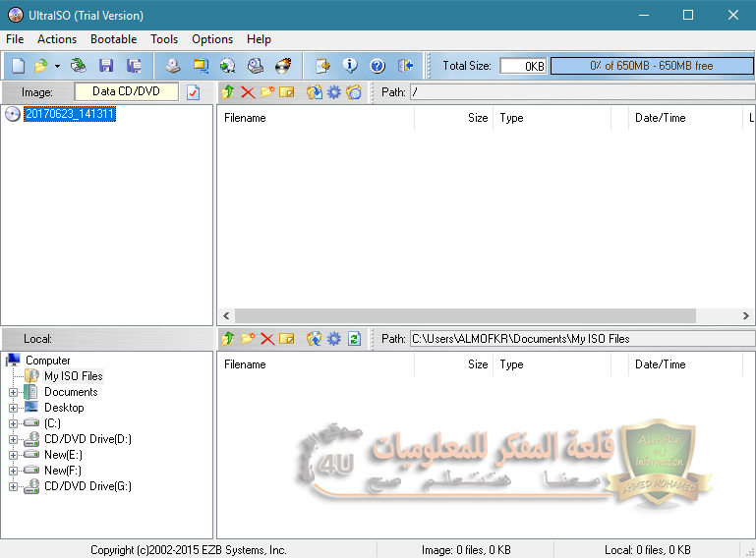Sort Image pane by the Size column header
This screenshot has height=558, width=756.
coord(453,118)
